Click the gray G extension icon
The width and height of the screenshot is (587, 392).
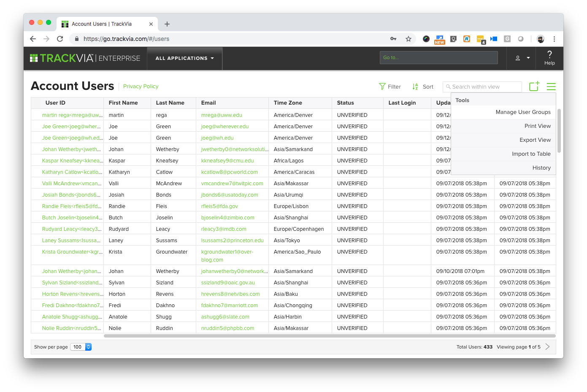pos(507,39)
